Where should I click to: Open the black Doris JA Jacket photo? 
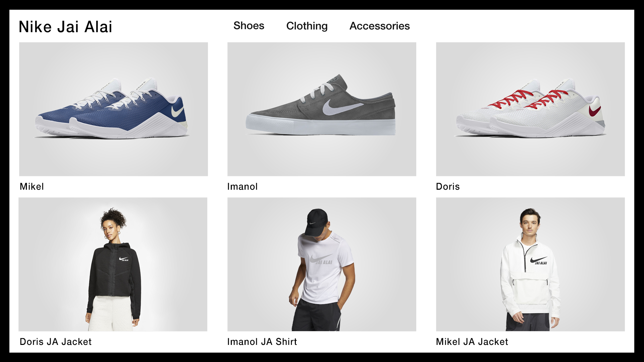[x=113, y=264]
